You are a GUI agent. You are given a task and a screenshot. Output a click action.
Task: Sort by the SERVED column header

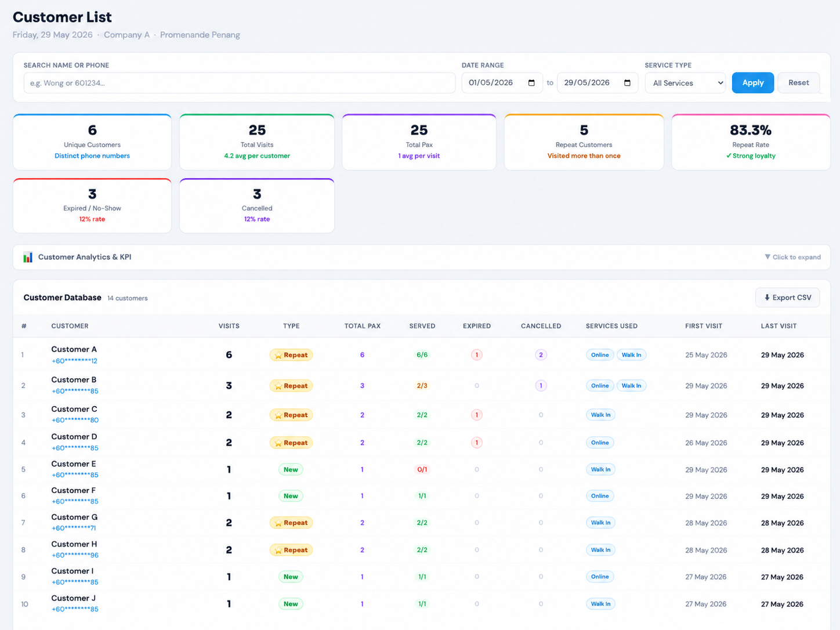(422, 326)
